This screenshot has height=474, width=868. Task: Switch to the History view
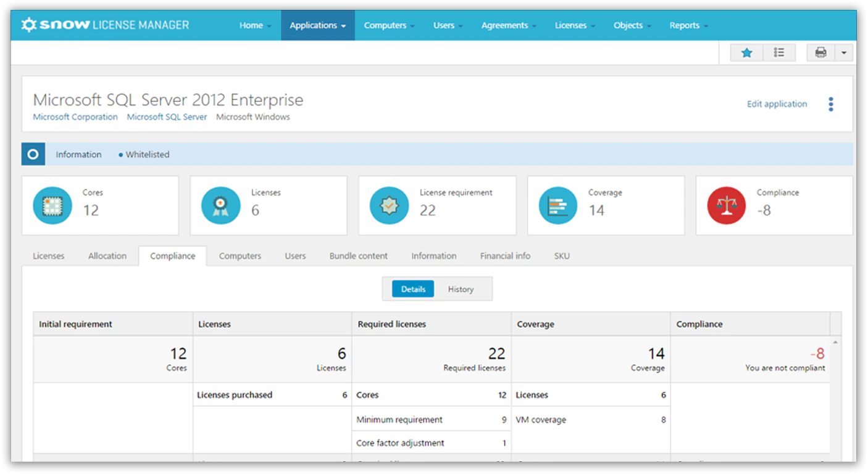(x=461, y=289)
